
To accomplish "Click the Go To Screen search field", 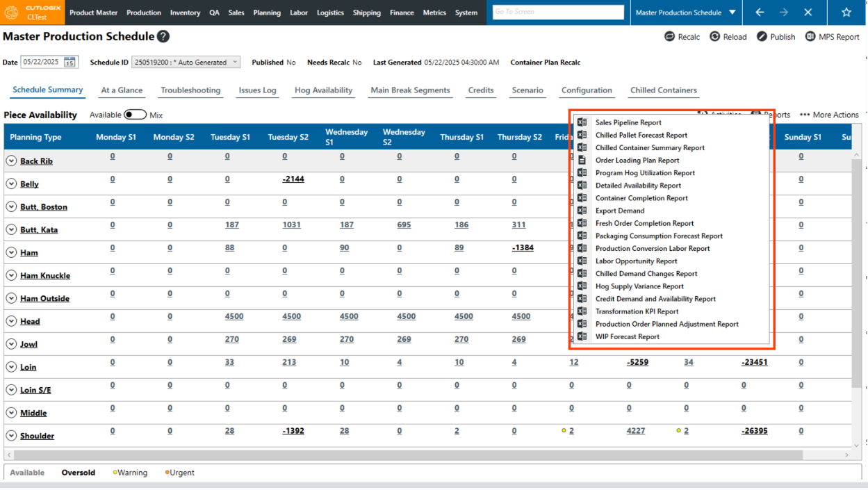I will click(558, 13).
